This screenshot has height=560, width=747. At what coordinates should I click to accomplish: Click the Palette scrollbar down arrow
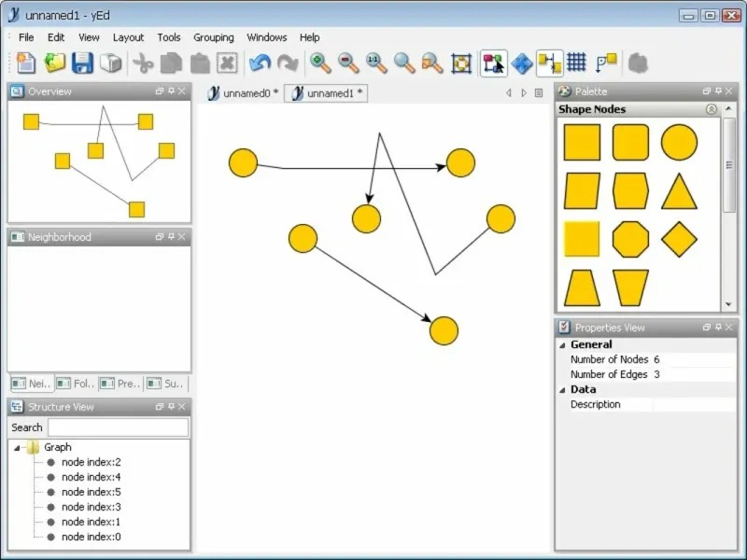pyautogui.click(x=728, y=304)
